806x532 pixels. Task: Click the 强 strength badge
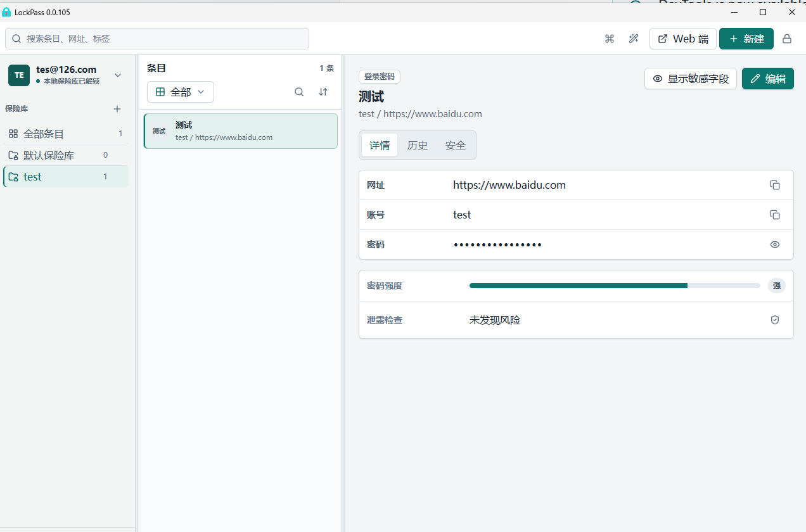pyautogui.click(x=777, y=286)
